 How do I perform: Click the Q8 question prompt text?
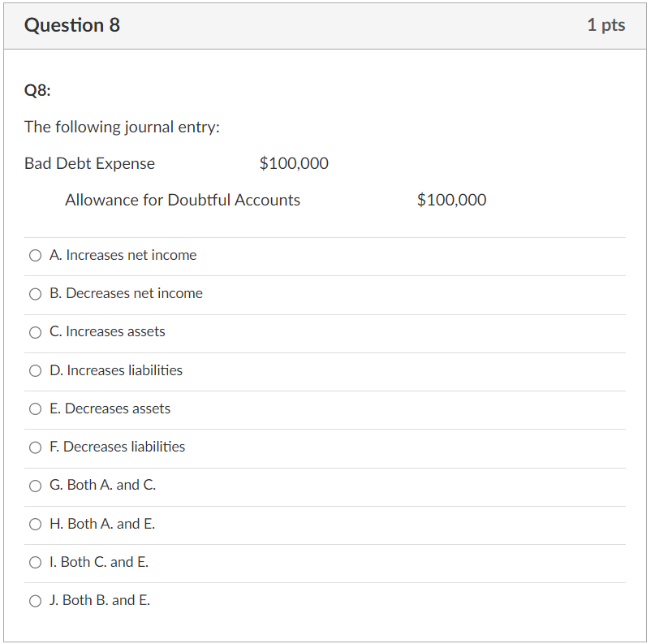point(34,90)
